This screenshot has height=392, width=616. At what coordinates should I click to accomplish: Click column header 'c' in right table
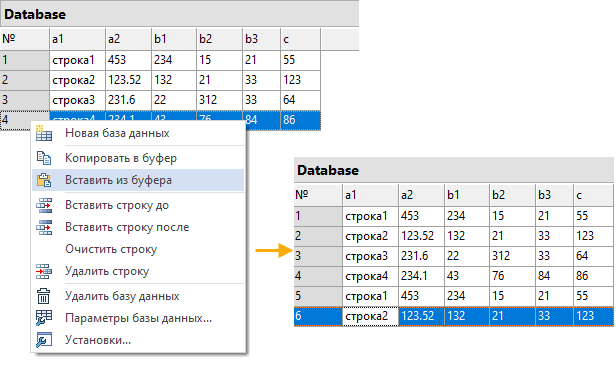click(594, 195)
